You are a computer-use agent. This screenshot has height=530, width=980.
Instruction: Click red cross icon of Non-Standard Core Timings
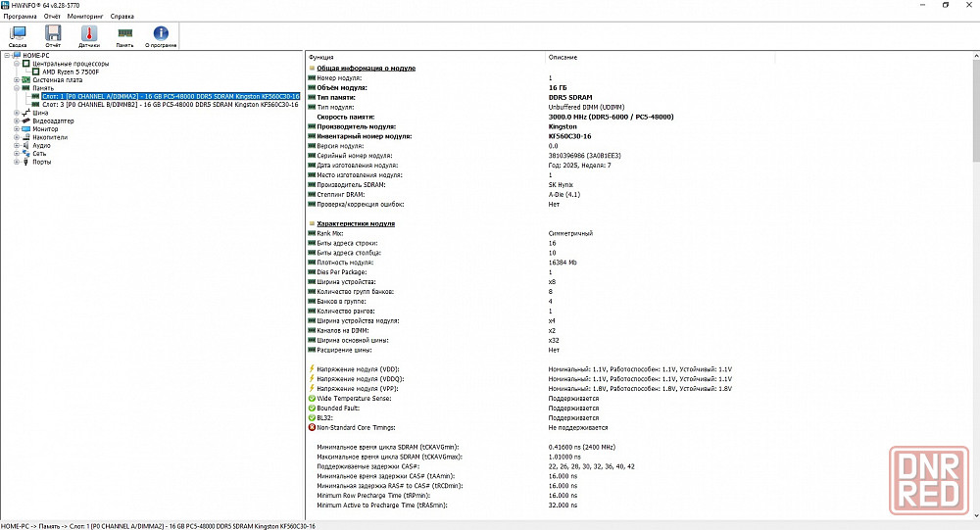pyautogui.click(x=312, y=427)
